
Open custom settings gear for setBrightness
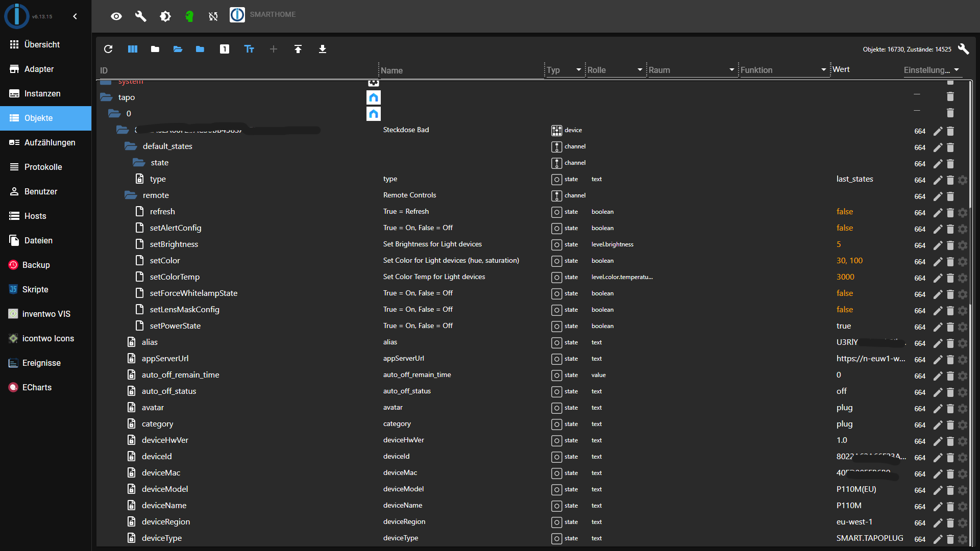coord(963,245)
